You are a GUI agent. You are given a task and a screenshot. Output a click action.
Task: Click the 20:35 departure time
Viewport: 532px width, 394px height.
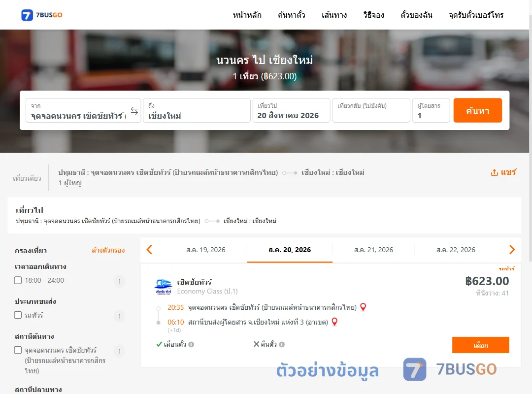tap(175, 307)
